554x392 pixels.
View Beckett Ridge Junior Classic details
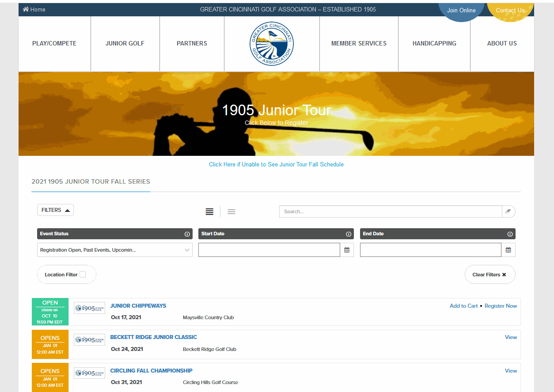click(x=511, y=337)
